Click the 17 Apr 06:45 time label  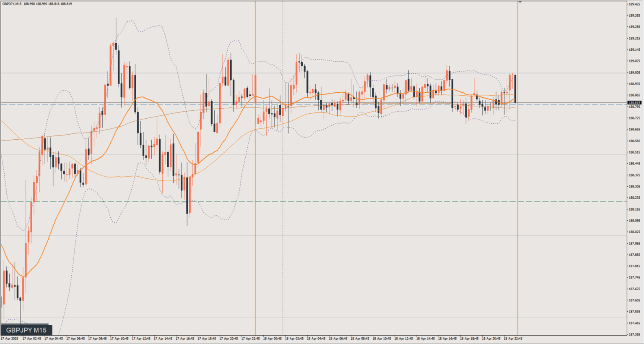point(75,339)
